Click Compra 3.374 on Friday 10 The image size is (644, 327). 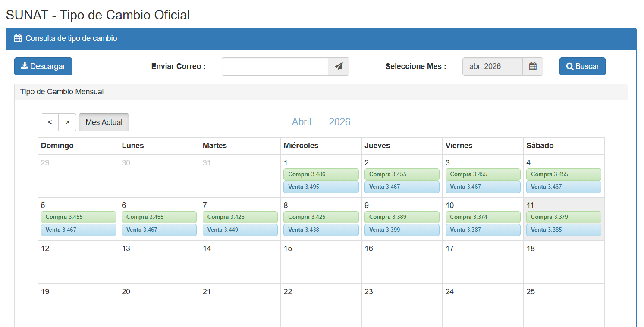[x=483, y=217]
